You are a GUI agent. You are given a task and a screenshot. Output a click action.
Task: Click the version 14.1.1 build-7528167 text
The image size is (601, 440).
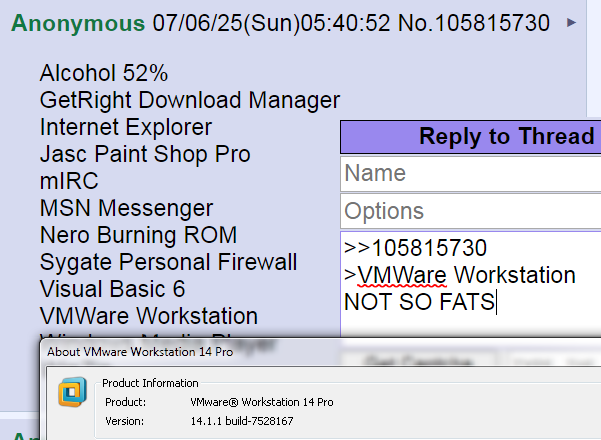click(242, 421)
